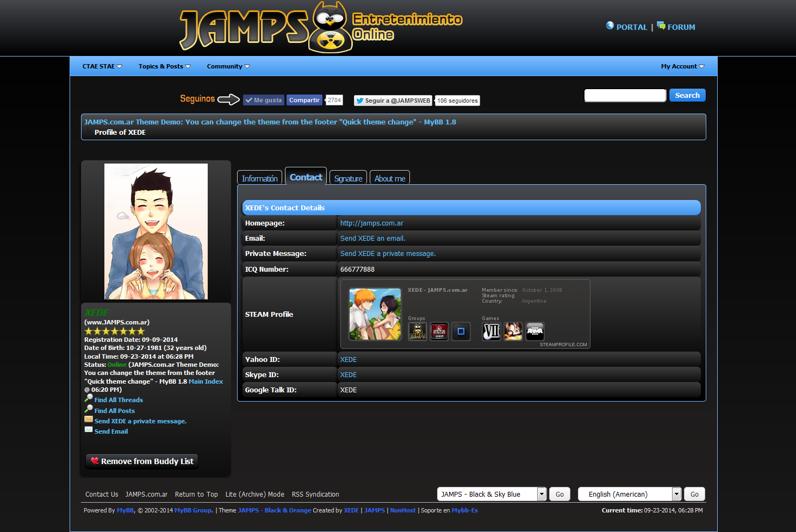Expand the My Account menu
This screenshot has height=532, width=796.
[x=682, y=66]
